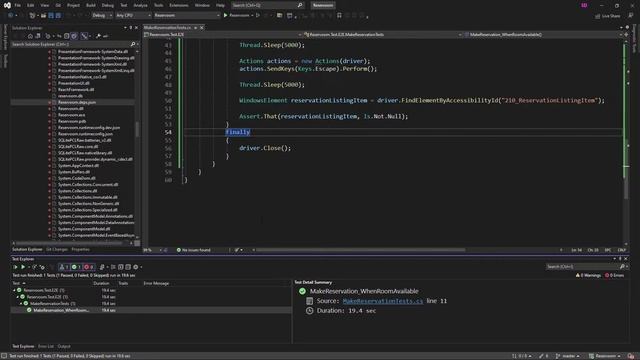Click the editor vertical scrollbar thumb

[x=626, y=168]
